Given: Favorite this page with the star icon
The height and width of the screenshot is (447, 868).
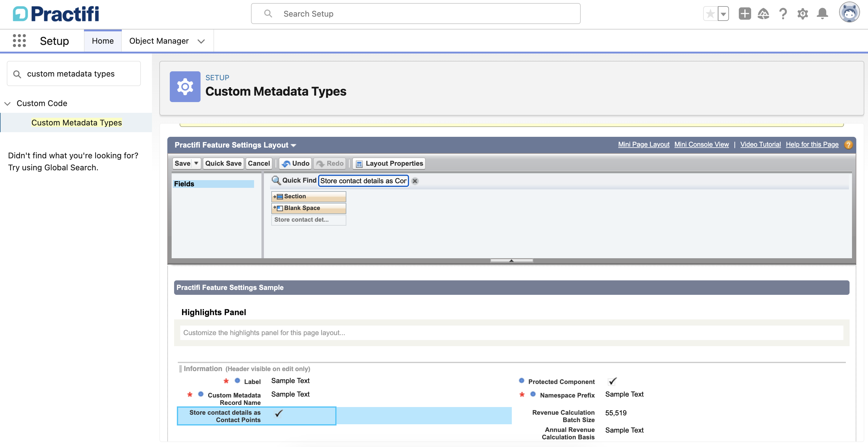Looking at the screenshot, I should point(710,14).
